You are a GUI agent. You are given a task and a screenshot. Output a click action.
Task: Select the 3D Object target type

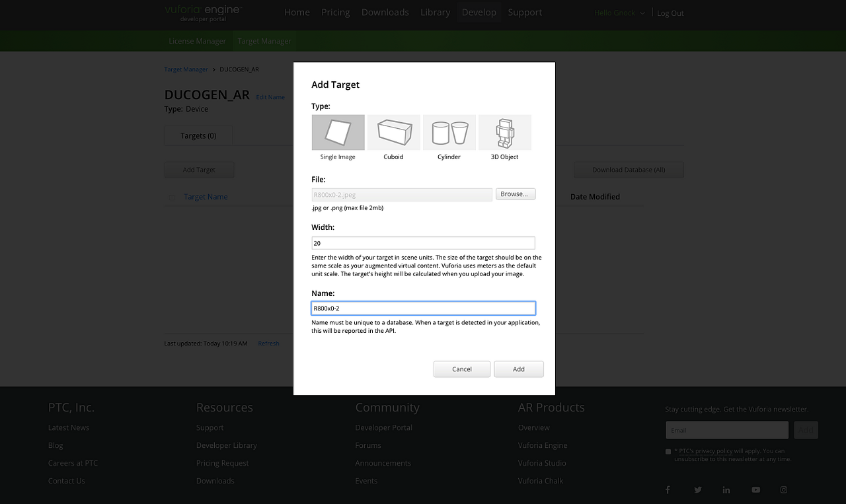(x=504, y=133)
